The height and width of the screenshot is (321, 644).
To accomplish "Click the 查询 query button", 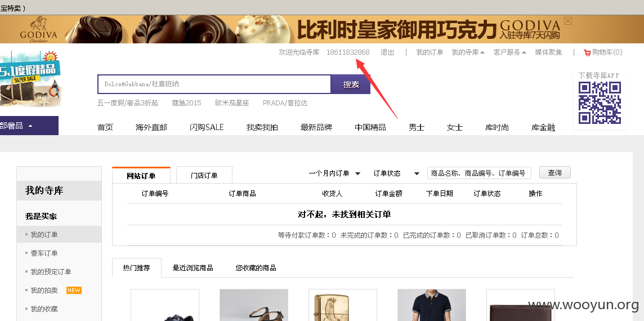I will coord(555,173).
